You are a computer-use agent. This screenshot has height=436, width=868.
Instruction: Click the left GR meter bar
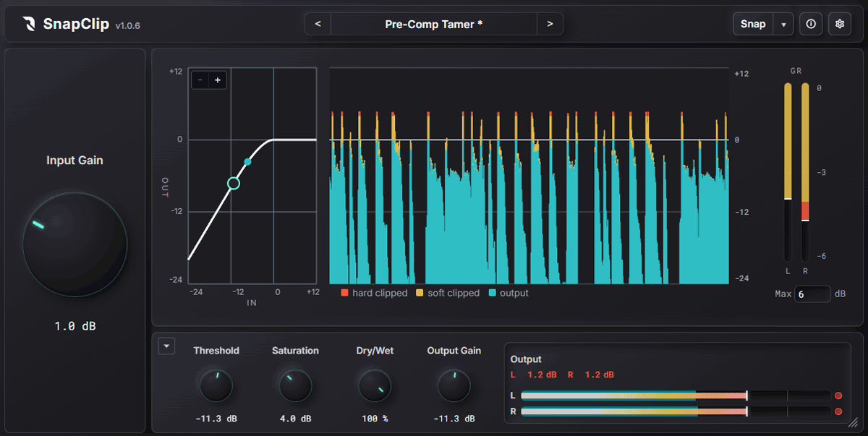(x=788, y=172)
